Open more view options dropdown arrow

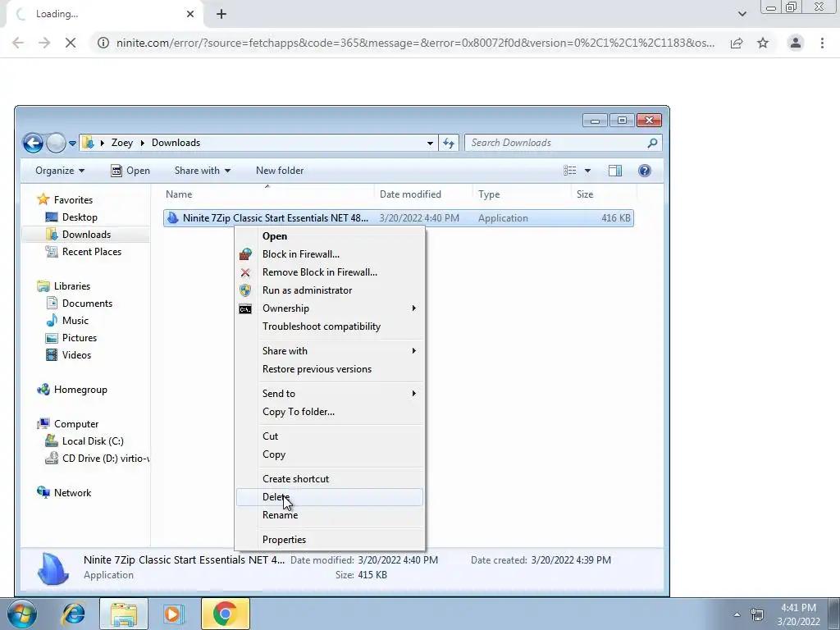pos(587,171)
